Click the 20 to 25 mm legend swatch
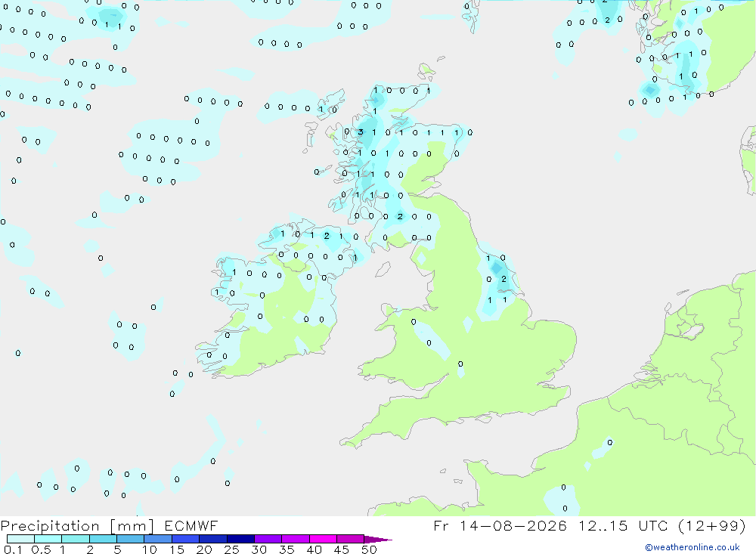756x554 pixels. [212, 539]
